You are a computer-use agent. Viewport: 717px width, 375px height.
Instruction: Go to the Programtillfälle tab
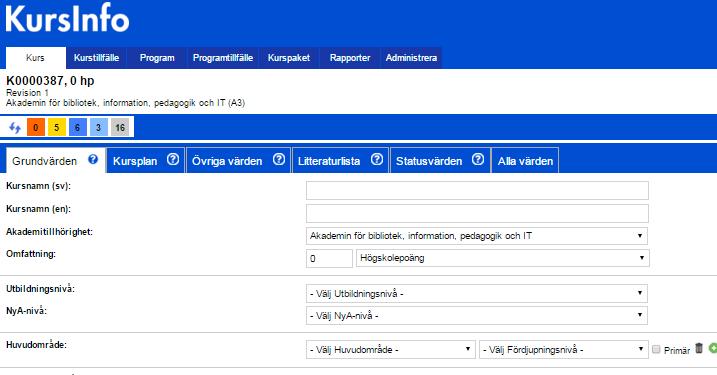[x=223, y=58]
